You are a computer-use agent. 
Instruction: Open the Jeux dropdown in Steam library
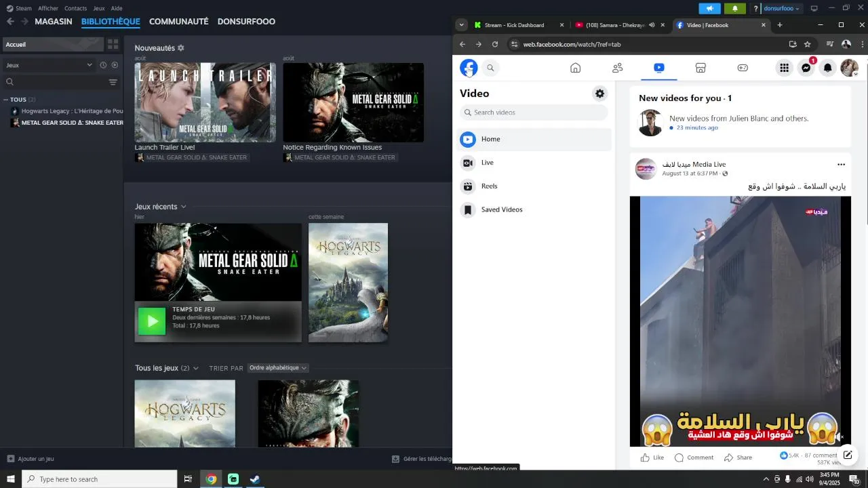coord(49,65)
